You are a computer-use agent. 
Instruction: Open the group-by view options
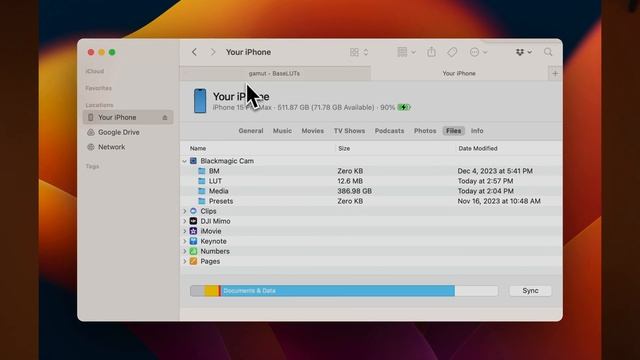(407, 52)
